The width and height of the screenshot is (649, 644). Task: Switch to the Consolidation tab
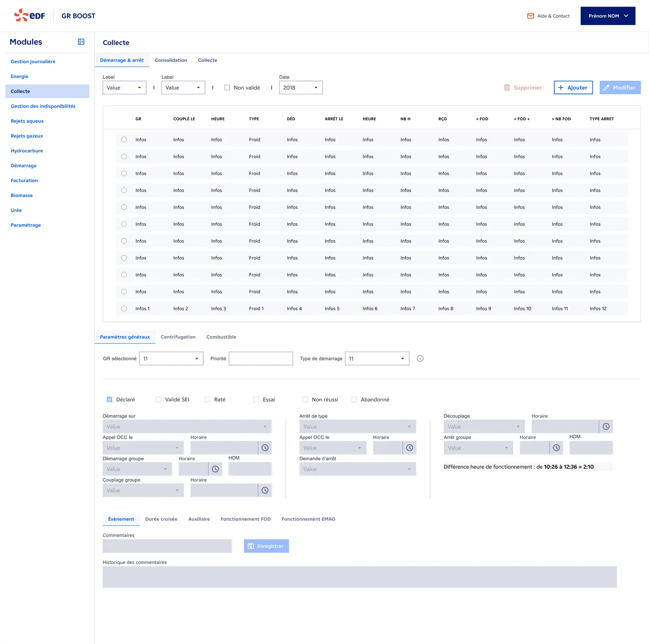[171, 61]
